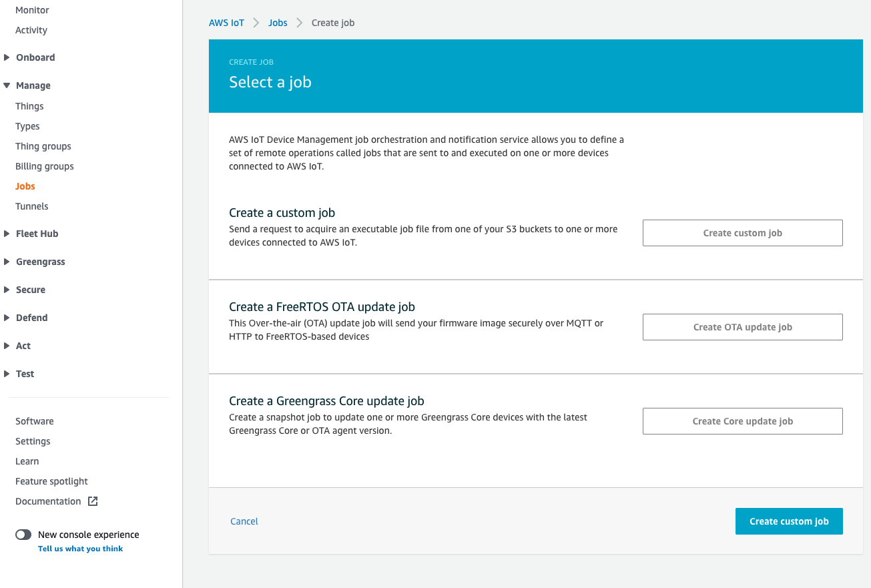Open the Settings sidebar link
Image resolution: width=871 pixels, height=588 pixels.
33,441
